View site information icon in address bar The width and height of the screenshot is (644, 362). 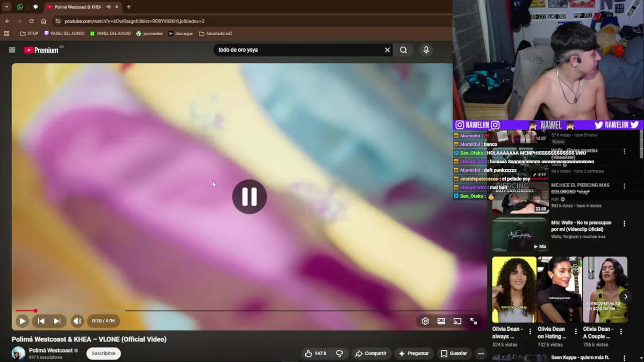[58, 21]
